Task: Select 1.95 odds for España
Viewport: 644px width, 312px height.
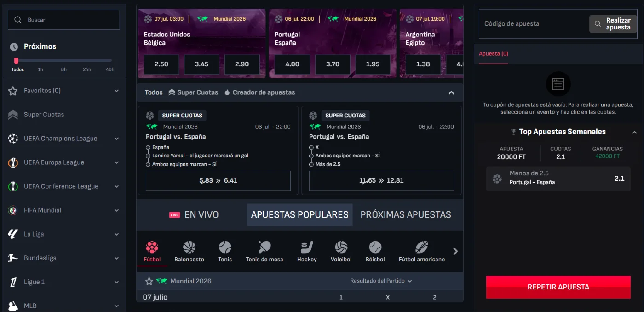Action: tap(373, 64)
